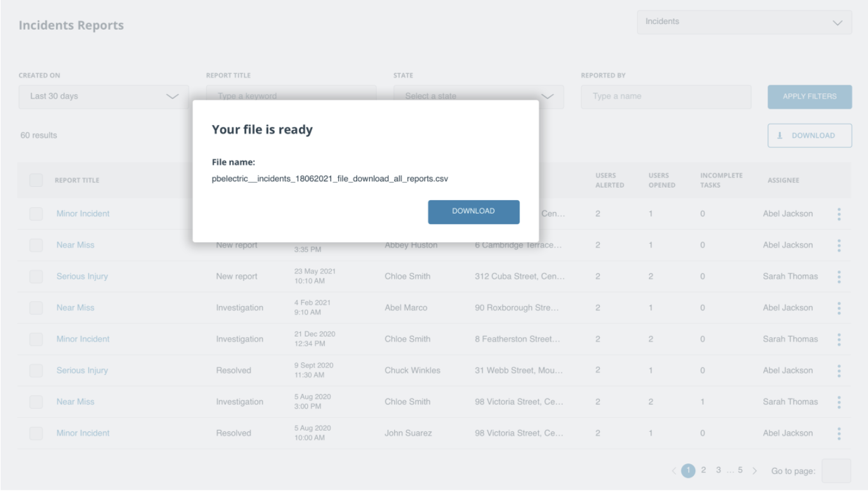Screen dimensions: 868x495
Task: Go to page 1 in pagination
Action: 689,471
